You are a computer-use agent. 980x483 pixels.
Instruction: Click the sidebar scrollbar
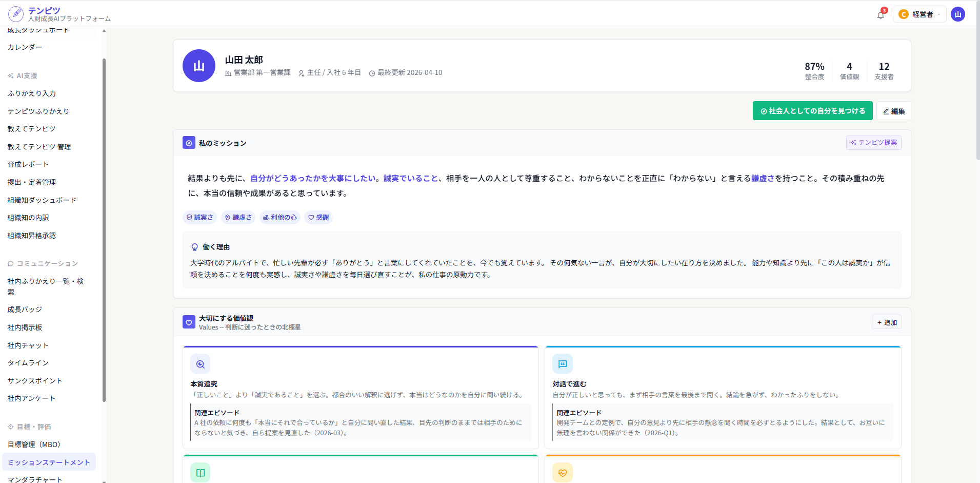coord(104,229)
